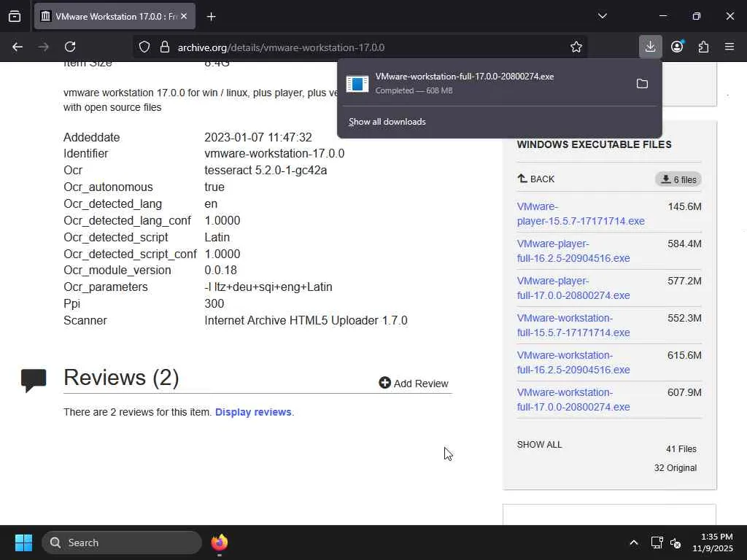Screen dimensions: 747x560
Task: Click the 41 Files count text
Action: click(681, 449)
